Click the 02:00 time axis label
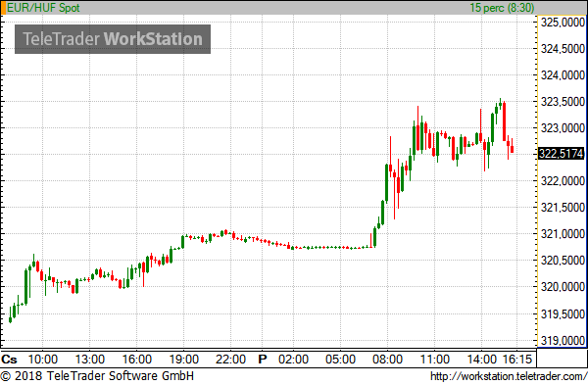The image size is (588, 385). (x=293, y=360)
